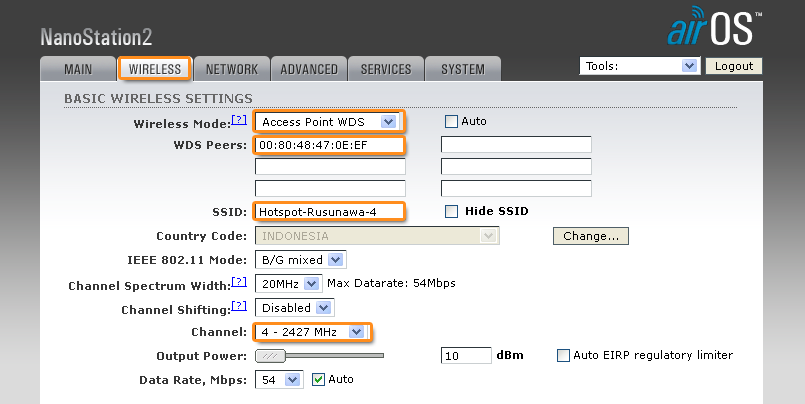Toggle the Hide SSID checkbox
Image resolution: width=805 pixels, height=404 pixels.
(451, 211)
